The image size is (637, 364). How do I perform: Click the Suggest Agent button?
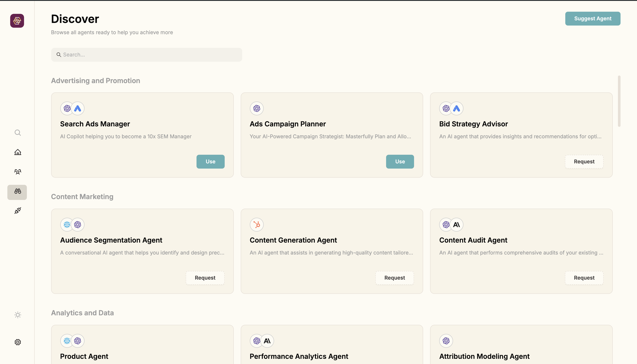592,18
